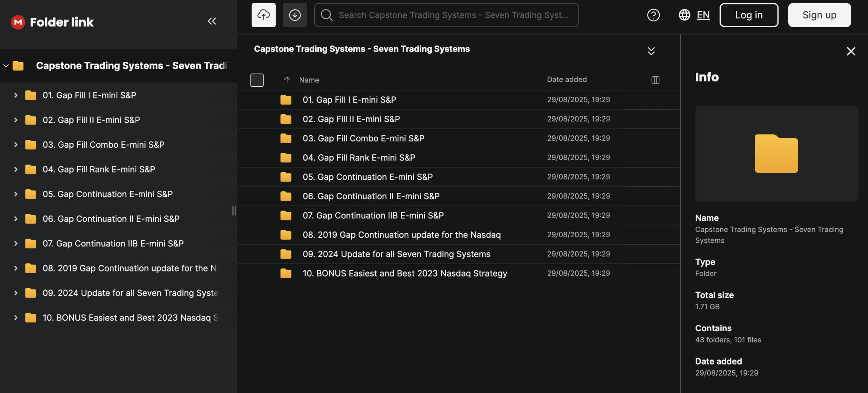Click the Log in button
The image size is (868, 393).
749,15
